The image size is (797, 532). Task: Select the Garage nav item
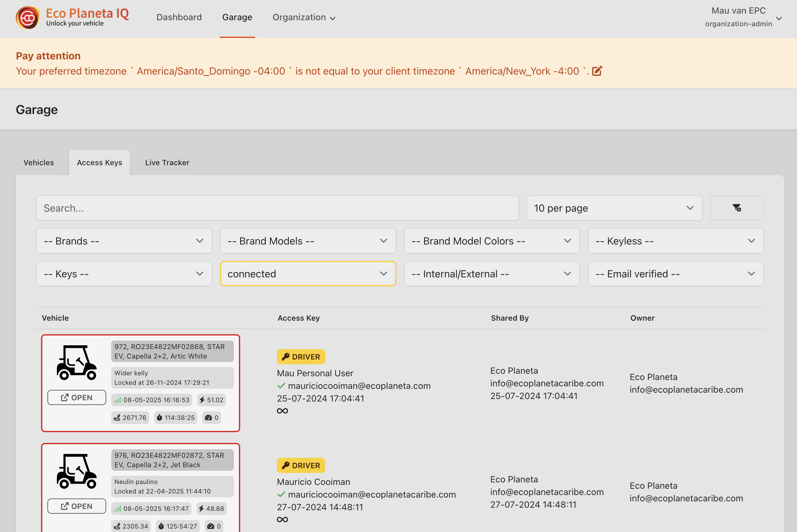pos(237,17)
